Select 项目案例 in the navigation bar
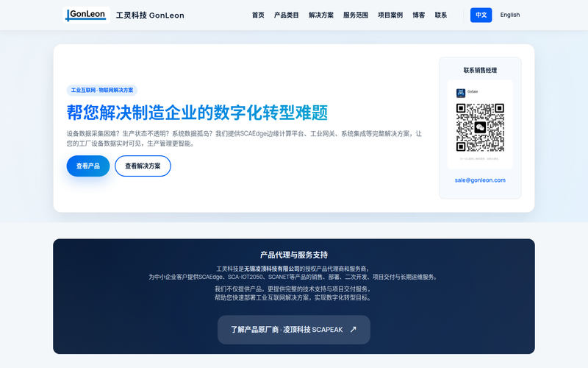The height and width of the screenshot is (368, 588). [390, 15]
